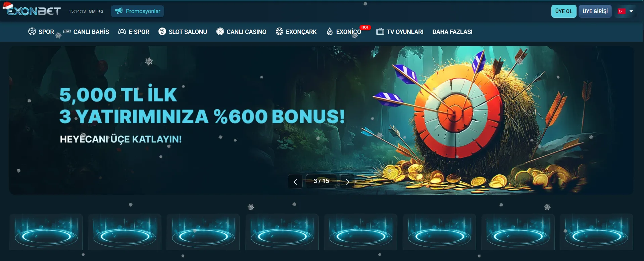Click the LIVE badge icon beside Canlı Bahis
Viewport: 644px width, 261px height.
click(x=67, y=32)
